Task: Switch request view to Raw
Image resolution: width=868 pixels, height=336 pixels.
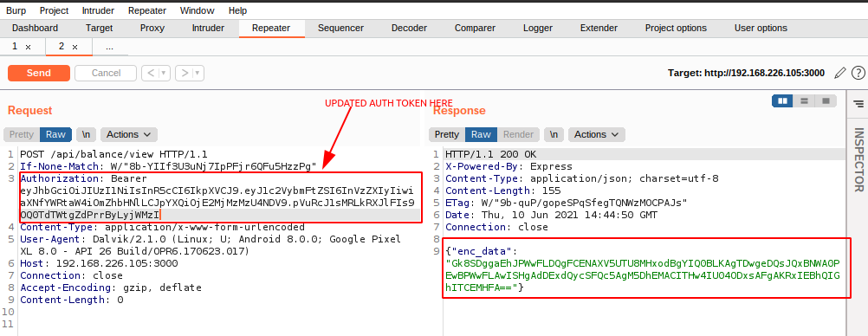Action: (x=55, y=134)
